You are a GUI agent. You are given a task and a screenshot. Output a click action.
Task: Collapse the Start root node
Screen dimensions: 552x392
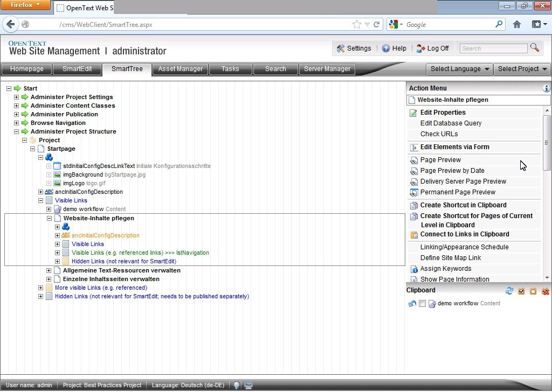coord(9,89)
